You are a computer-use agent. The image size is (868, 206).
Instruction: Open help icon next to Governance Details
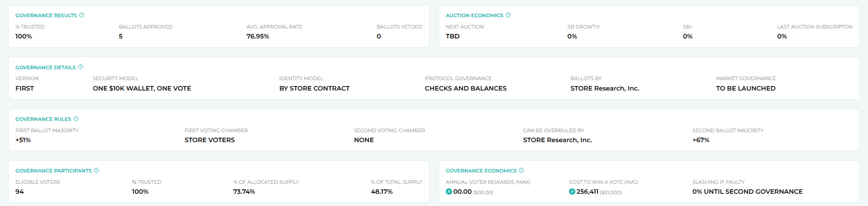(x=81, y=67)
